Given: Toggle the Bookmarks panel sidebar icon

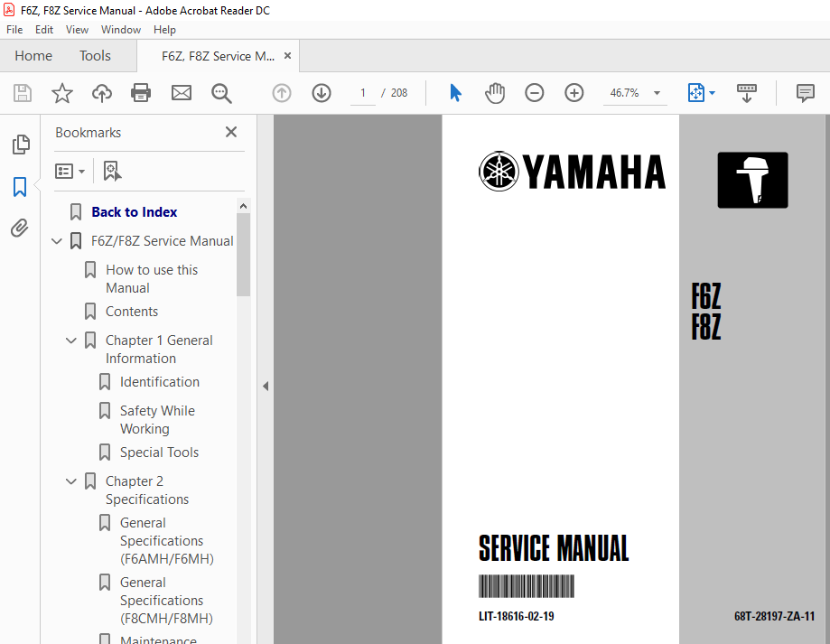Looking at the screenshot, I should 20,187.
